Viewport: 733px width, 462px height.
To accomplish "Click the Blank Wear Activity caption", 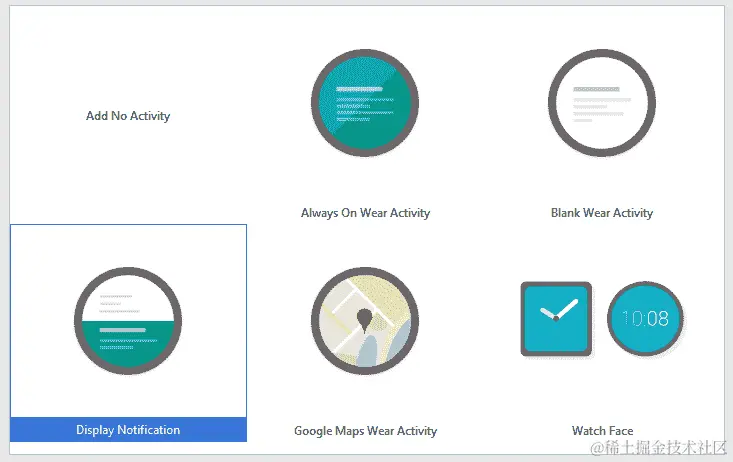I will tap(602, 213).
